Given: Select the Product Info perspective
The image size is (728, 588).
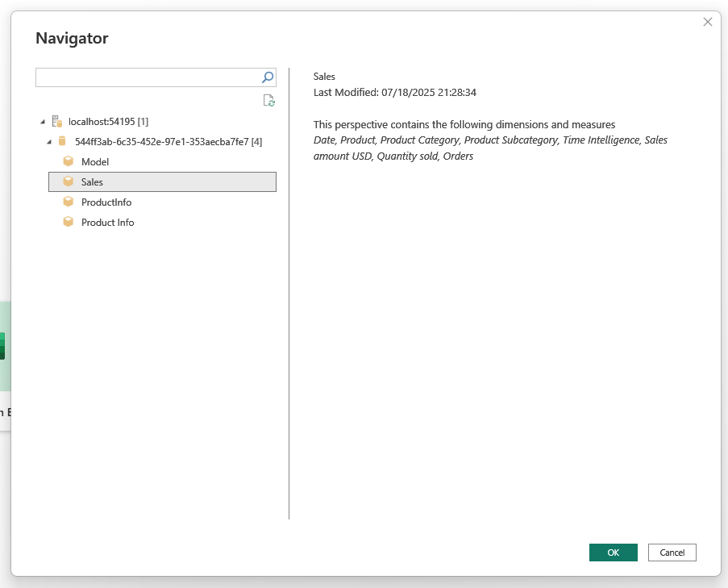Looking at the screenshot, I should pos(108,223).
